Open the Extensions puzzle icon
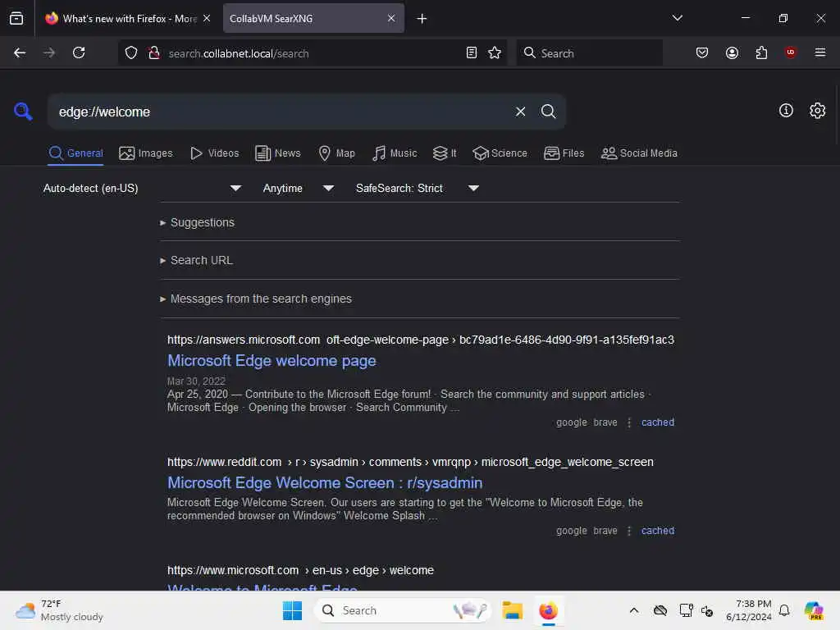840x630 pixels. tap(761, 52)
